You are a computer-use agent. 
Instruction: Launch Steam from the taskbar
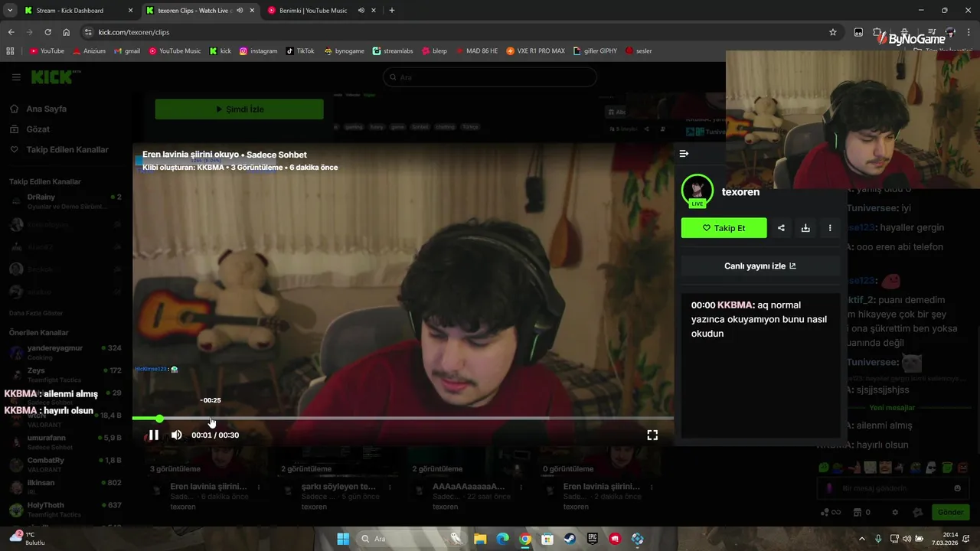[x=570, y=539]
